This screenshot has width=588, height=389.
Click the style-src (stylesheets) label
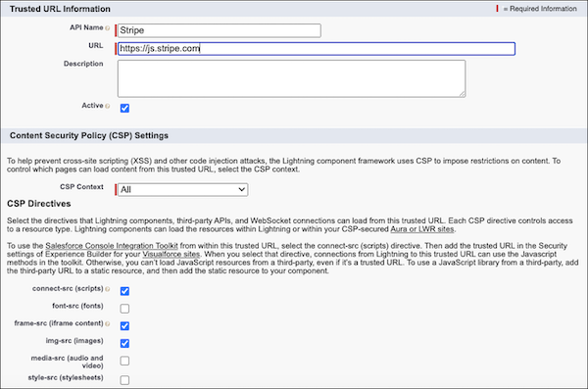[x=66, y=378]
